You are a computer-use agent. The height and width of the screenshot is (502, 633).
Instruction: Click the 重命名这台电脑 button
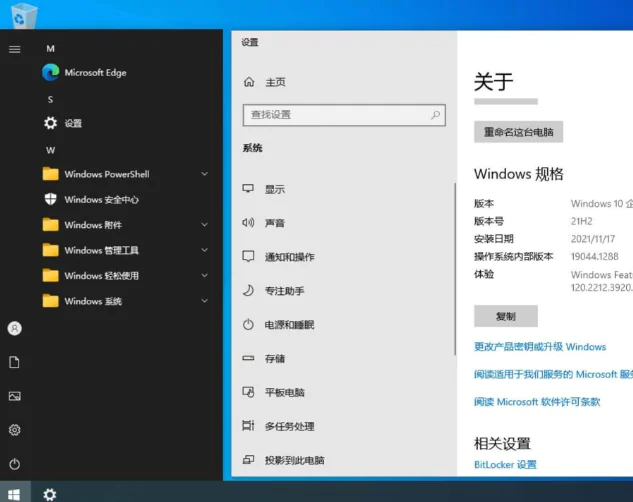518,132
